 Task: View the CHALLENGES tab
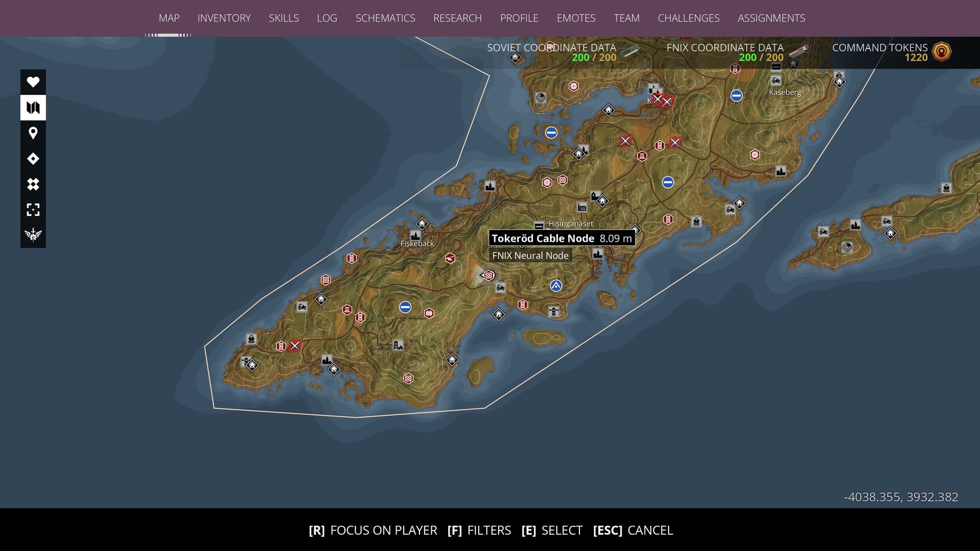coord(689,18)
